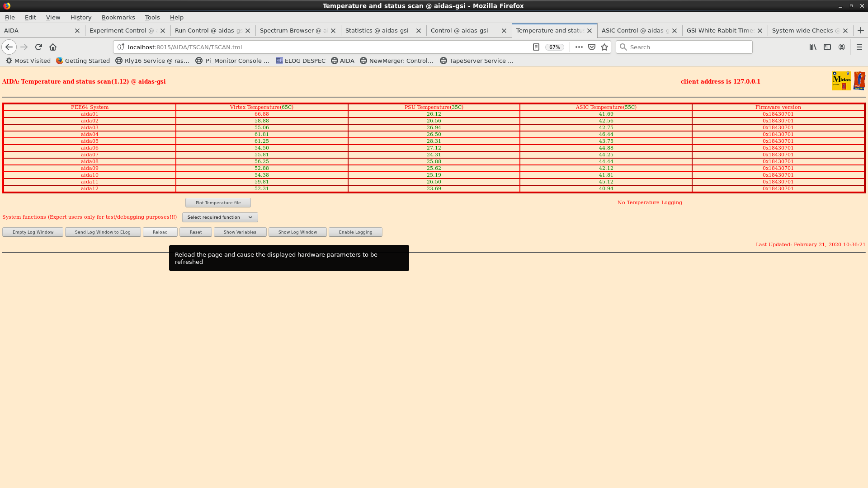Click the Home icon in toolbar
This screenshot has width=868, height=488.
pos(53,47)
